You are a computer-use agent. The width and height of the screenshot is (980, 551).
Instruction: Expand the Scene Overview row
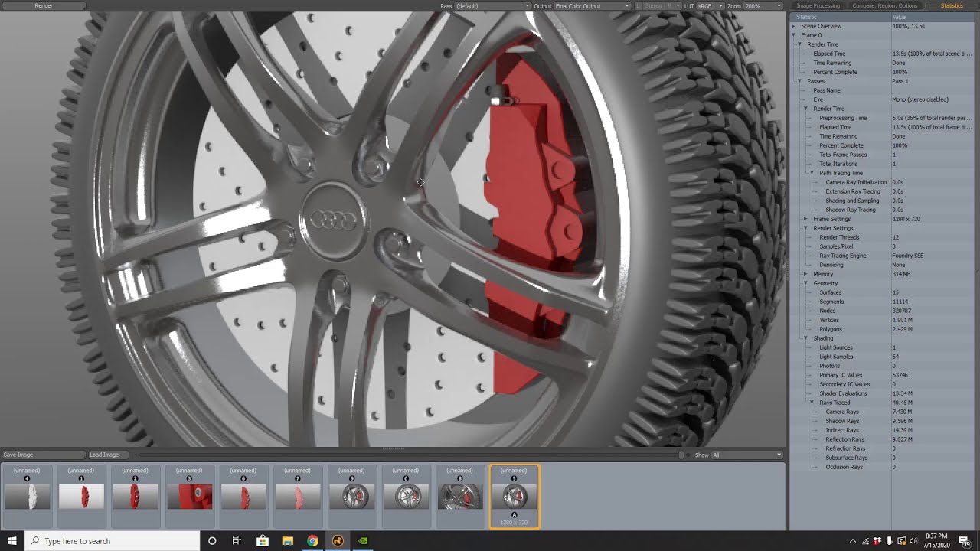793,26
